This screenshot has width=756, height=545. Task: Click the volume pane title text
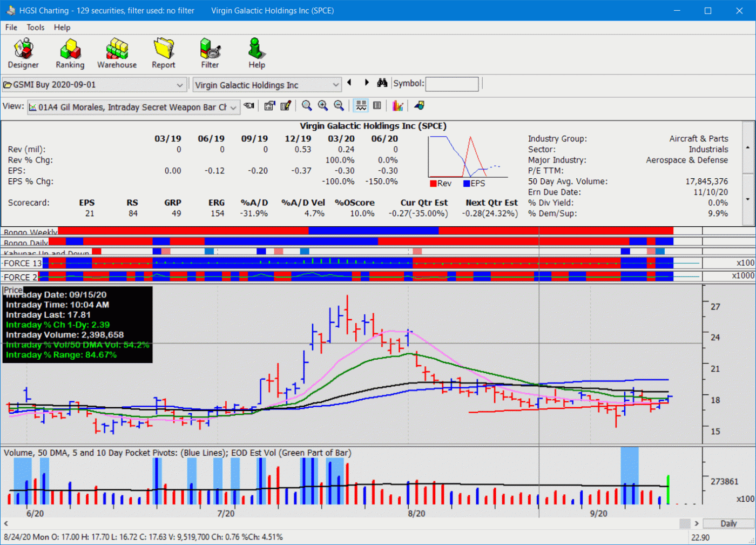click(x=178, y=453)
